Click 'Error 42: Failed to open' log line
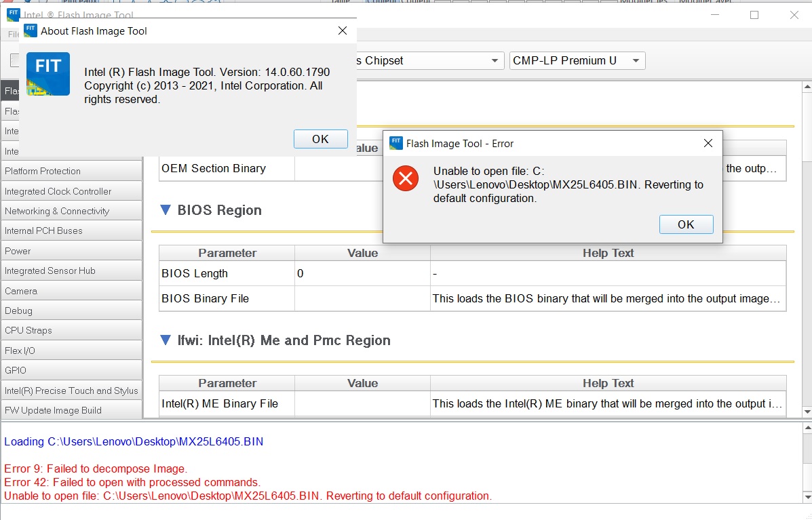 point(132,482)
